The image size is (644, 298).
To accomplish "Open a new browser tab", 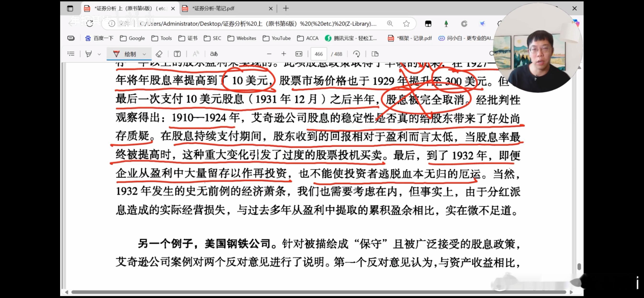I will tap(286, 8).
